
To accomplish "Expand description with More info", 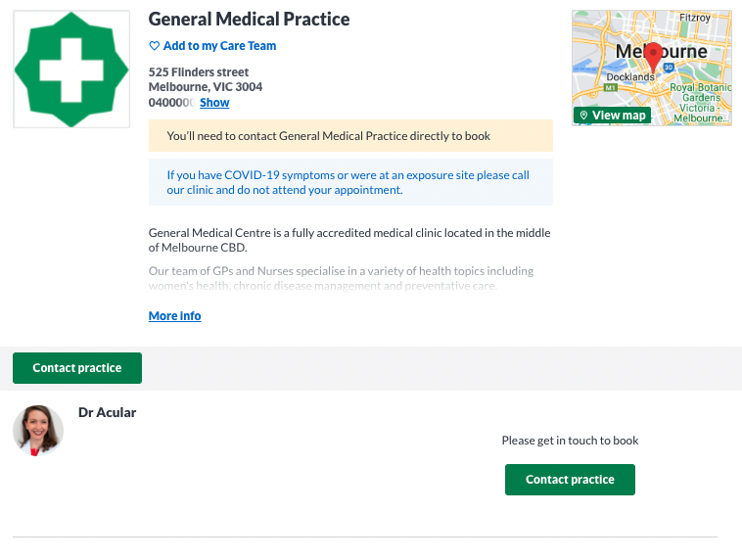I will (174, 316).
